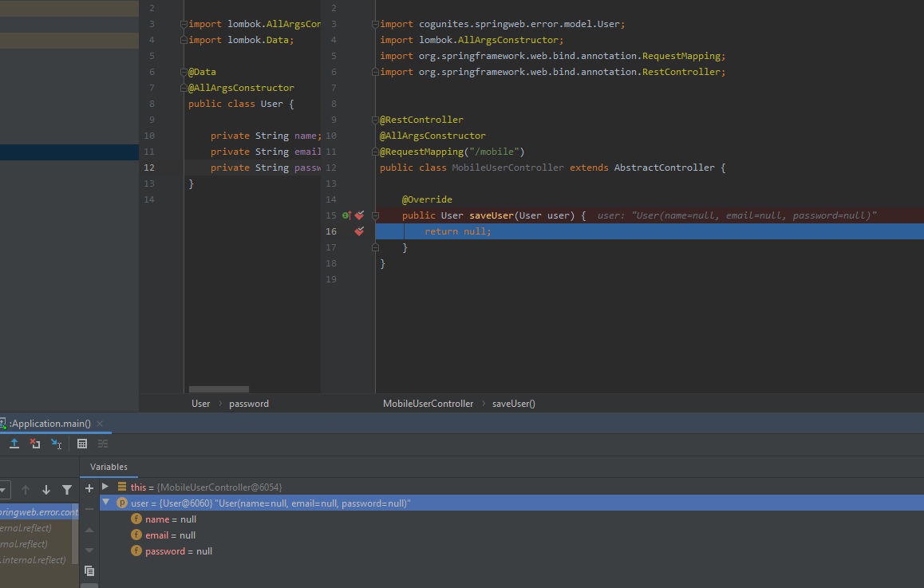
Task: Click the Trace Current Stream Chain icon
Action: tap(103, 444)
